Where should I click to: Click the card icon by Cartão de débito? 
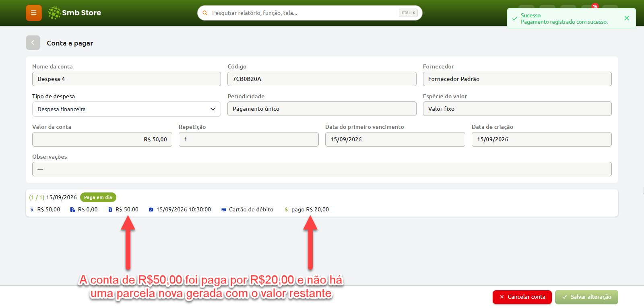click(x=224, y=209)
